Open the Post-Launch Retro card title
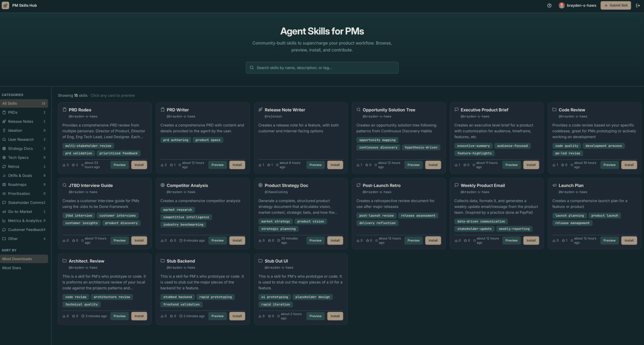 coord(381,185)
